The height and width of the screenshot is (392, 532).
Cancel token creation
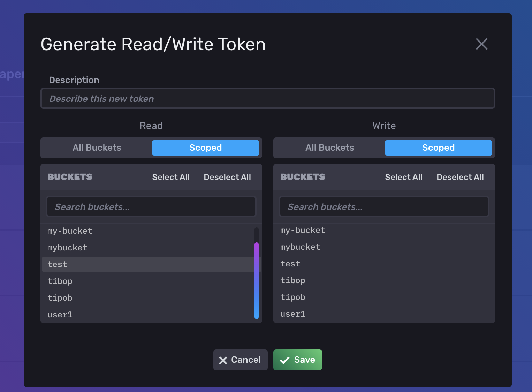pyautogui.click(x=240, y=360)
